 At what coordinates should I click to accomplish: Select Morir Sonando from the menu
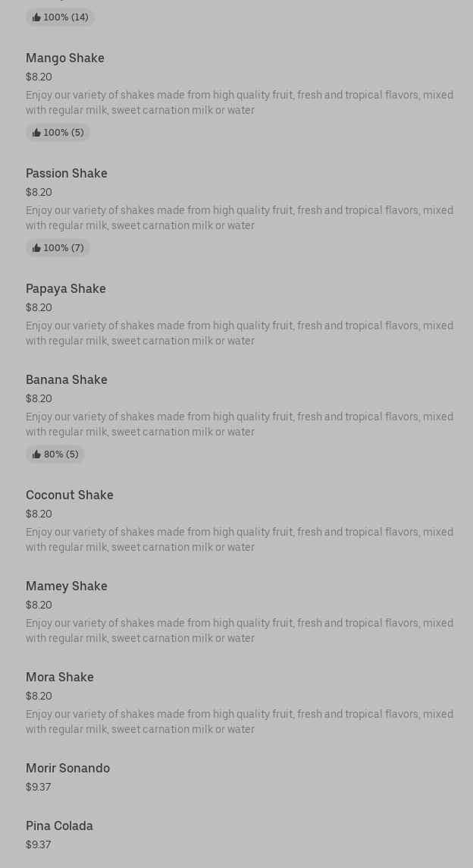[x=68, y=768]
